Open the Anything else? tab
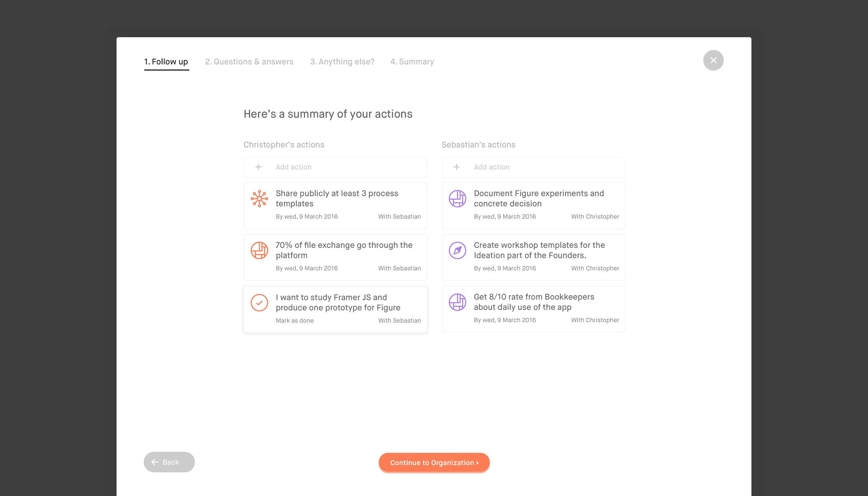The width and height of the screenshot is (868, 496). click(x=342, y=62)
